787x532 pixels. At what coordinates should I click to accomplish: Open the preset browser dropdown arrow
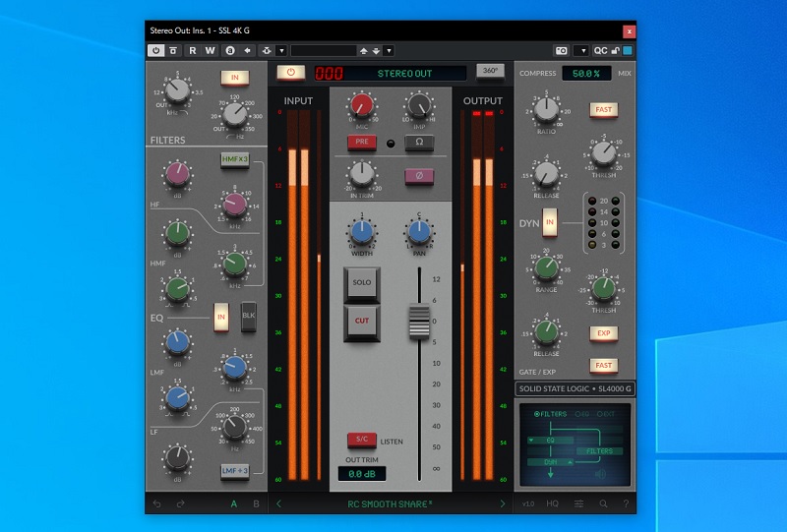[x=389, y=51]
